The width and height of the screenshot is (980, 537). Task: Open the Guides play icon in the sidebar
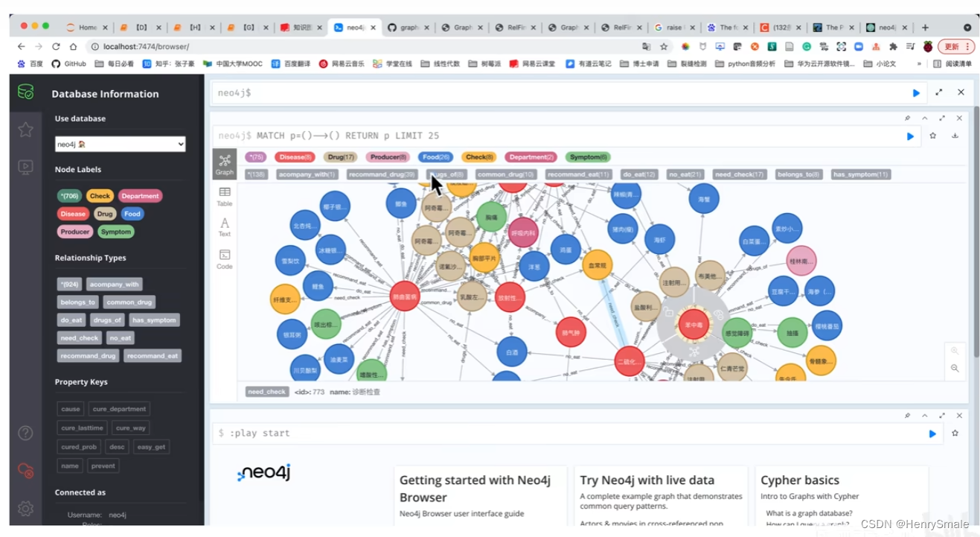pyautogui.click(x=25, y=167)
